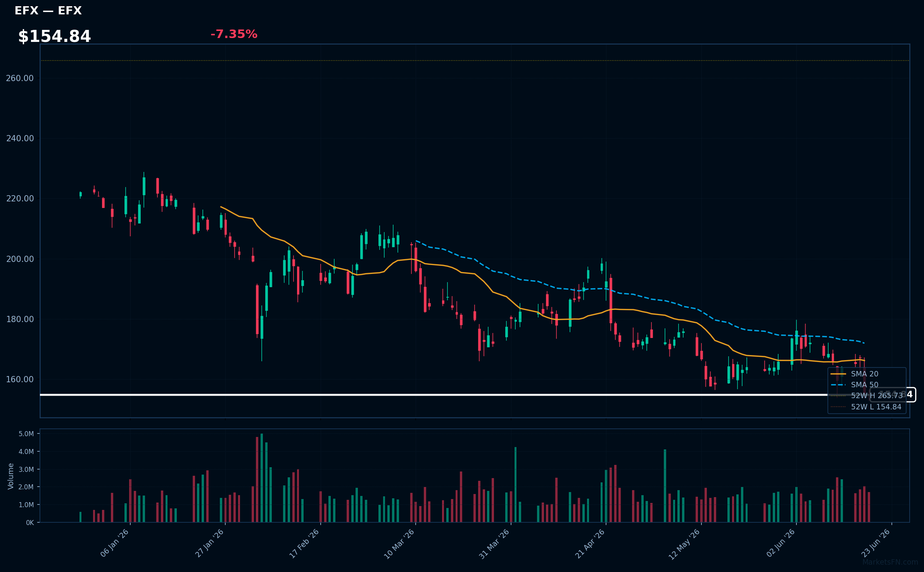The image size is (924, 572).
Task: Click the current price tag on the right axis
Action: [893, 395]
